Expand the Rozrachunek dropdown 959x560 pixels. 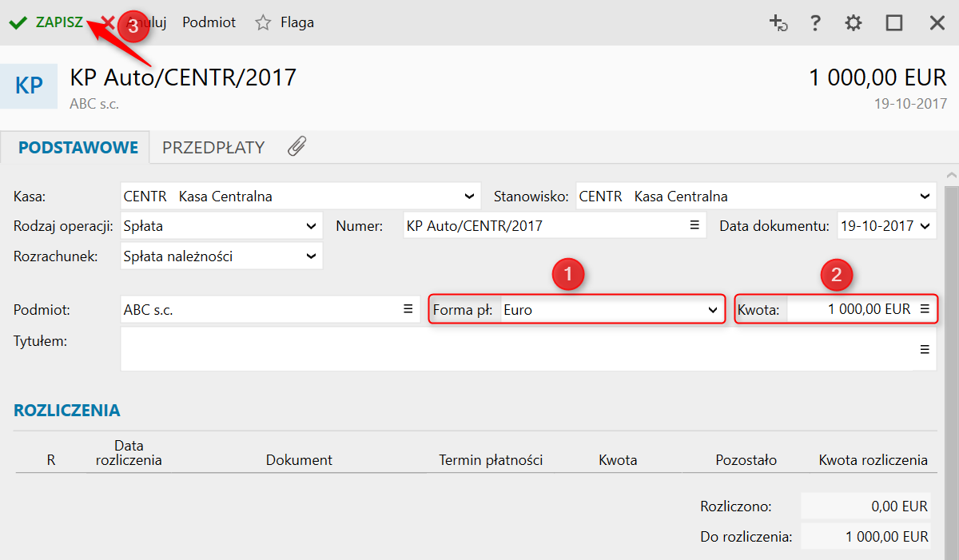[311, 256]
